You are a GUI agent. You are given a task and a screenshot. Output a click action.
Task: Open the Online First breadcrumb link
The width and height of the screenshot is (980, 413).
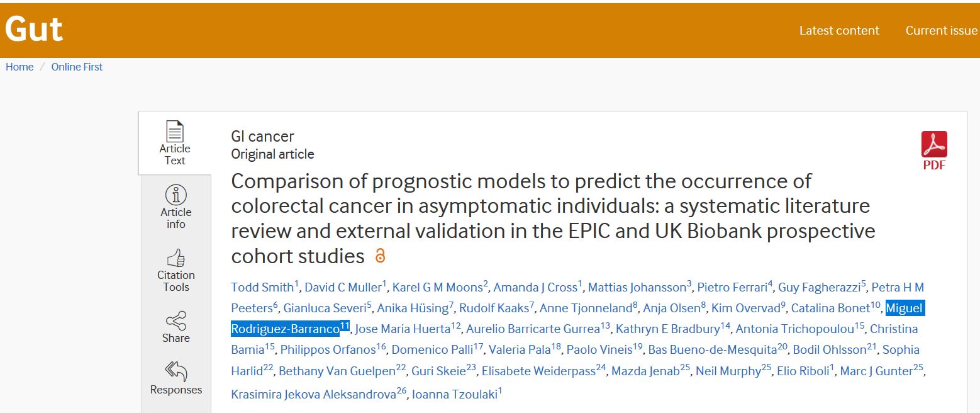77,67
